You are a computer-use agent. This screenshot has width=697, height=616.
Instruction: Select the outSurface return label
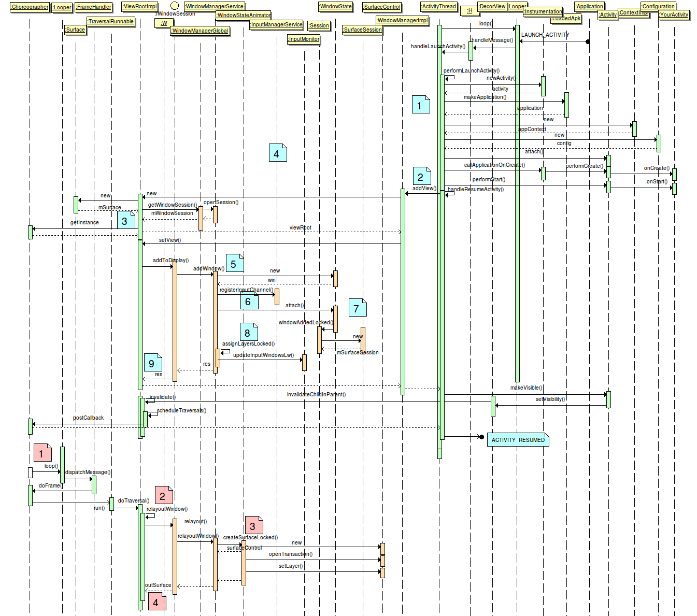[158, 585]
